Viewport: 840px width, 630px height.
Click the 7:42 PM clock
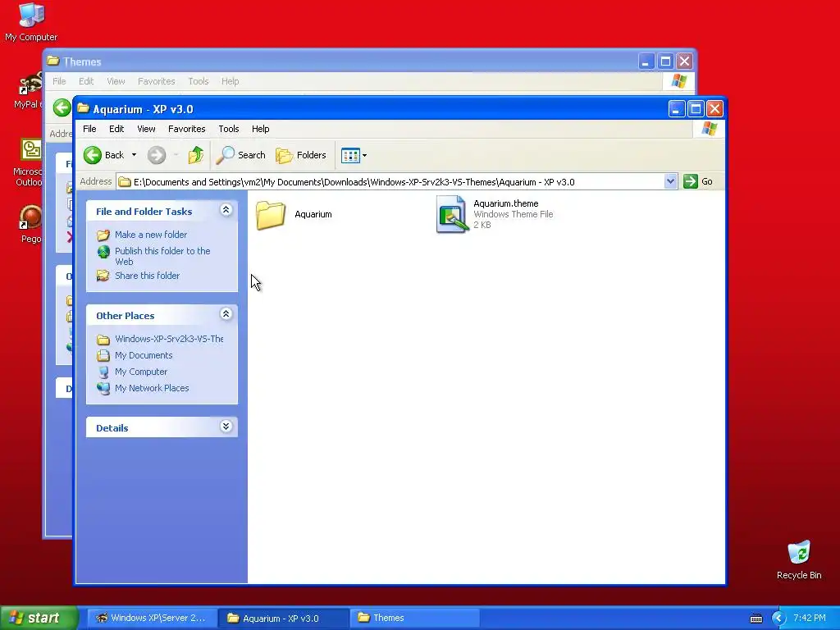tap(810, 619)
